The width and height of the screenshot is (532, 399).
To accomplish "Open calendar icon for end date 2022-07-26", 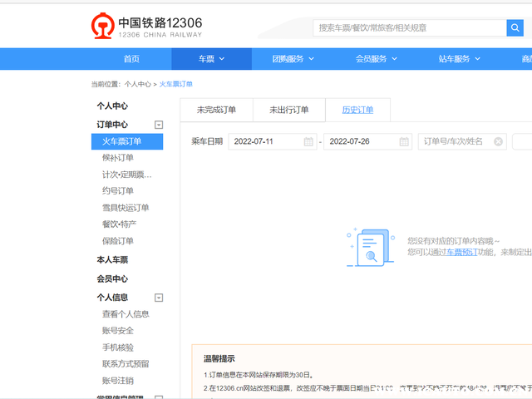I will (x=403, y=141).
